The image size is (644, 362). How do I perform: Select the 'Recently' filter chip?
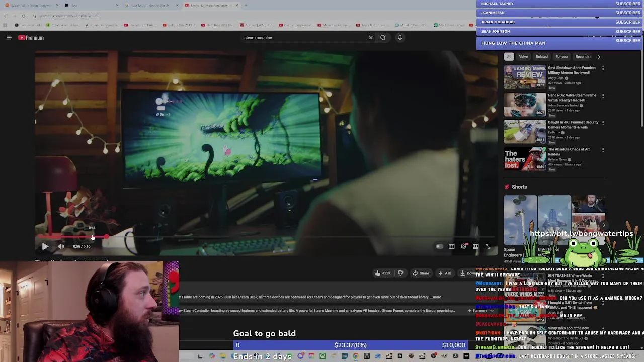(x=582, y=57)
